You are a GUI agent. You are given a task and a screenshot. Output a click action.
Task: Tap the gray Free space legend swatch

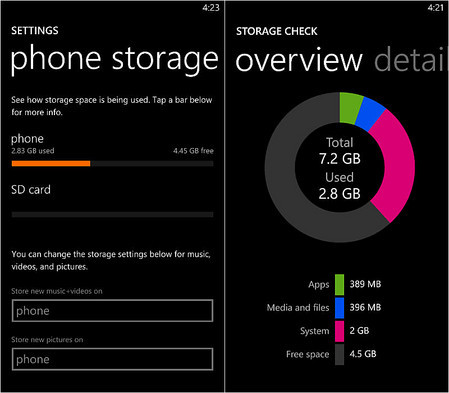pos(339,354)
